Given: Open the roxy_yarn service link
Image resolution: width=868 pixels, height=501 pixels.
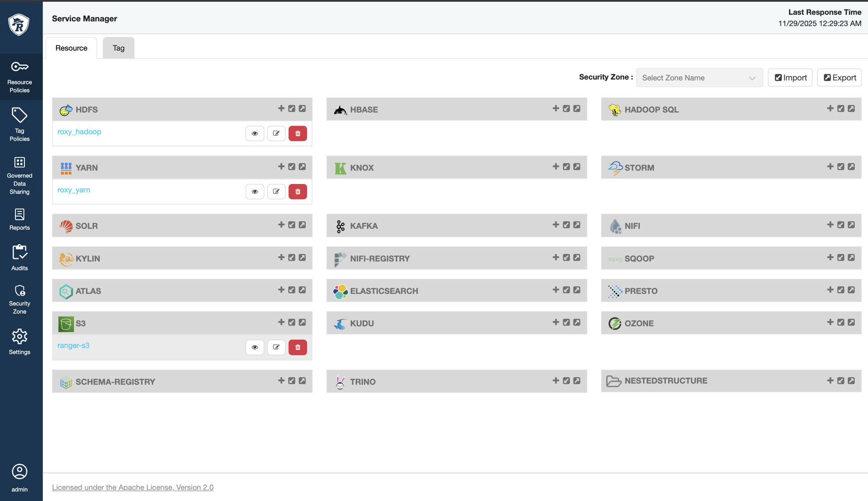Looking at the screenshot, I should pyautogui.click(x=74, y=190).
